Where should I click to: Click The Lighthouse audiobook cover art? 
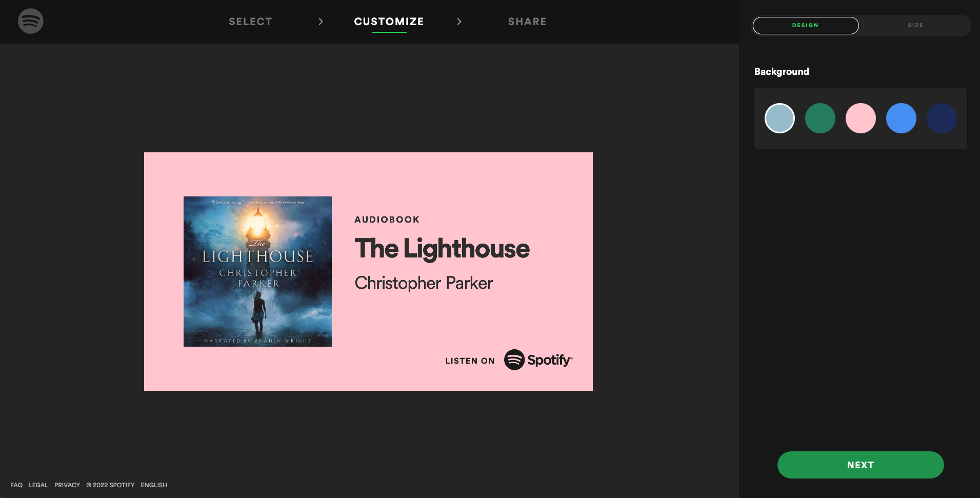click(257, 271)
